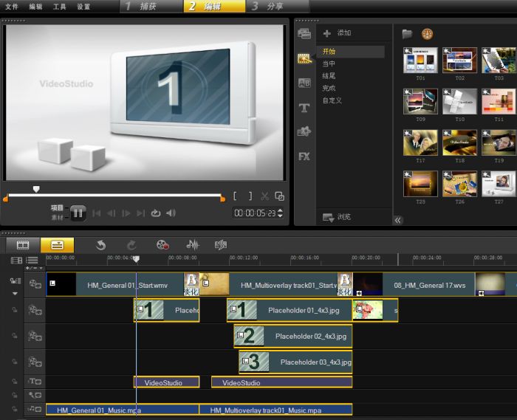Open the transitions (AB) library
This screenshot has width=517, height=420.
pos(304,83)
